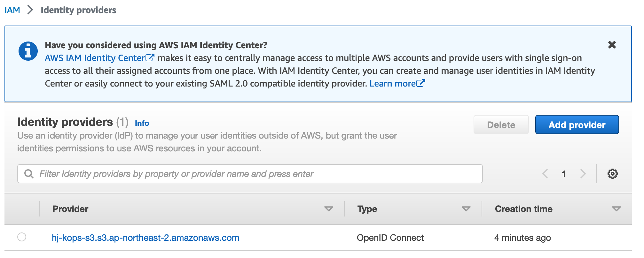
Task: Select page number 1 in pagination
Action: tap(564, 174)
